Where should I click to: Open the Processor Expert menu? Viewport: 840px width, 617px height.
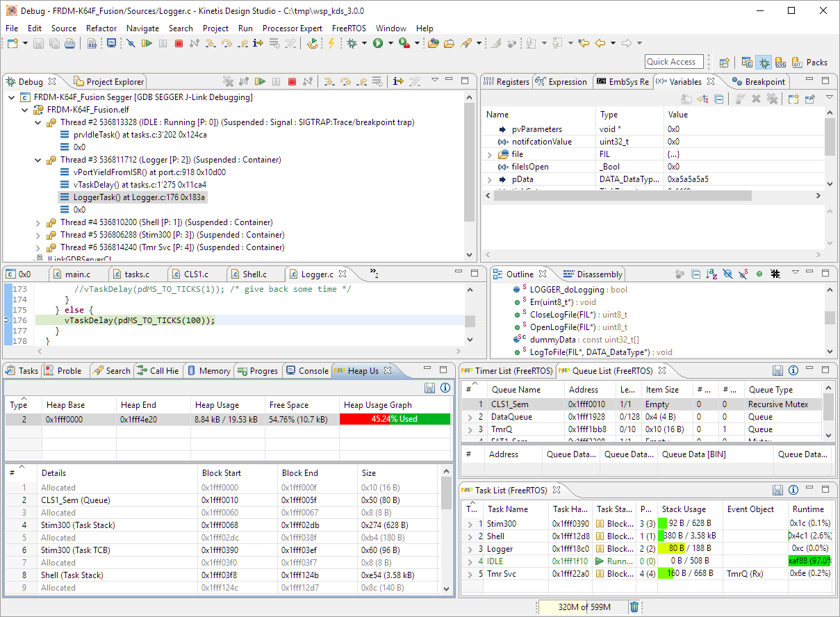[x=292, y=28]
